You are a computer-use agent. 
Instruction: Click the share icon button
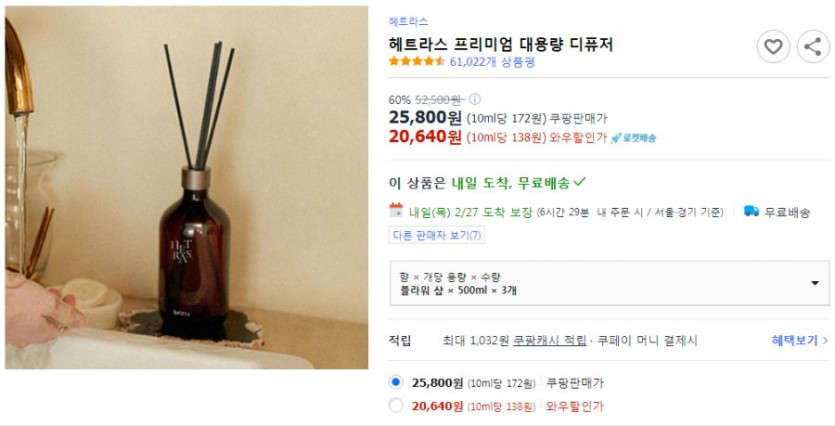click(813, 47)
